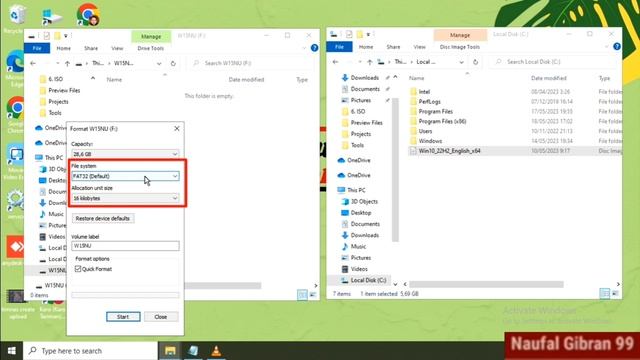The height and width of the screenshot is (360, 640).
Task: Open Home tab in Local Disk window
Action: click(366, 47)
